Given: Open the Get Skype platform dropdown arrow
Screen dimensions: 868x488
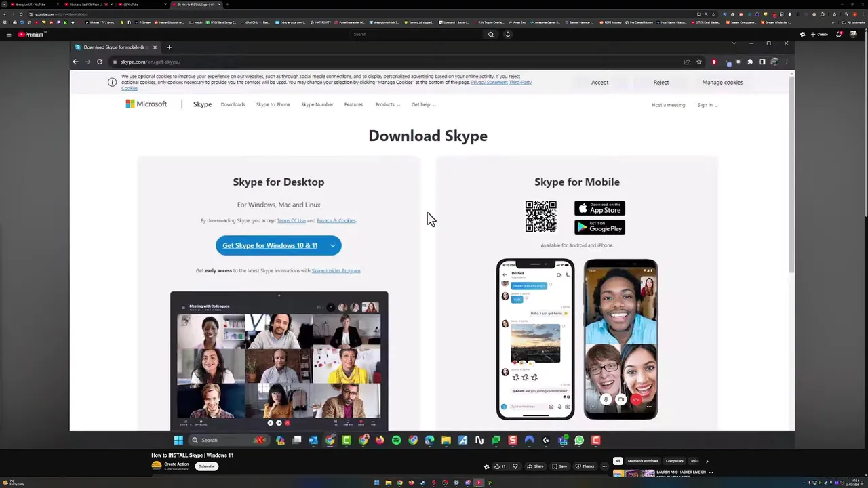Looking at the screenshot, I should (332, 245).
